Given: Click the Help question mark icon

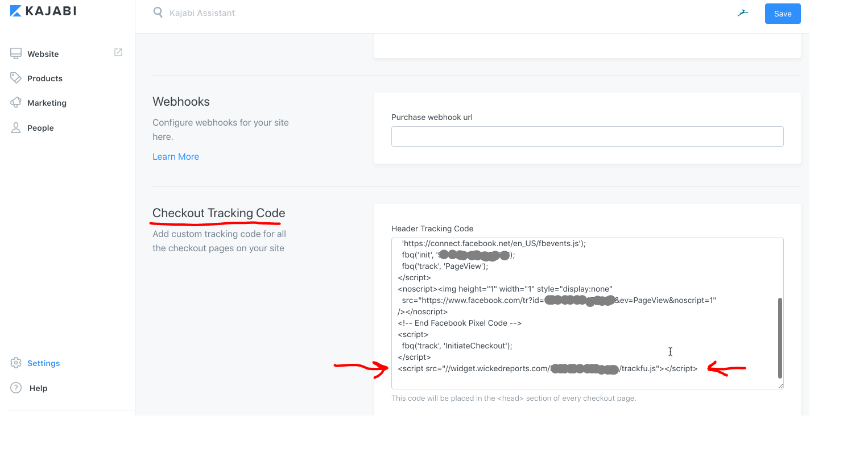Looking at the screenshot, I should [16, 388].
